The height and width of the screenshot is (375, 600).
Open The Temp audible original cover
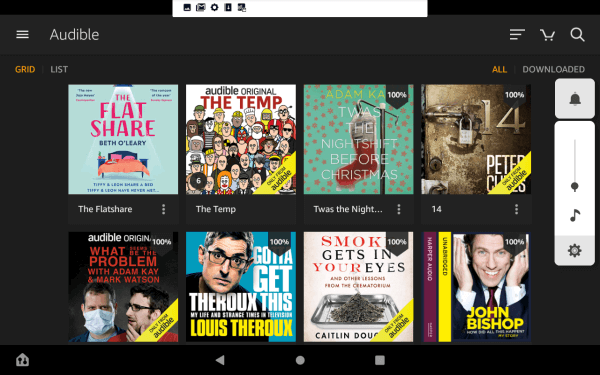pyautogui.click(x=241, y=139)
